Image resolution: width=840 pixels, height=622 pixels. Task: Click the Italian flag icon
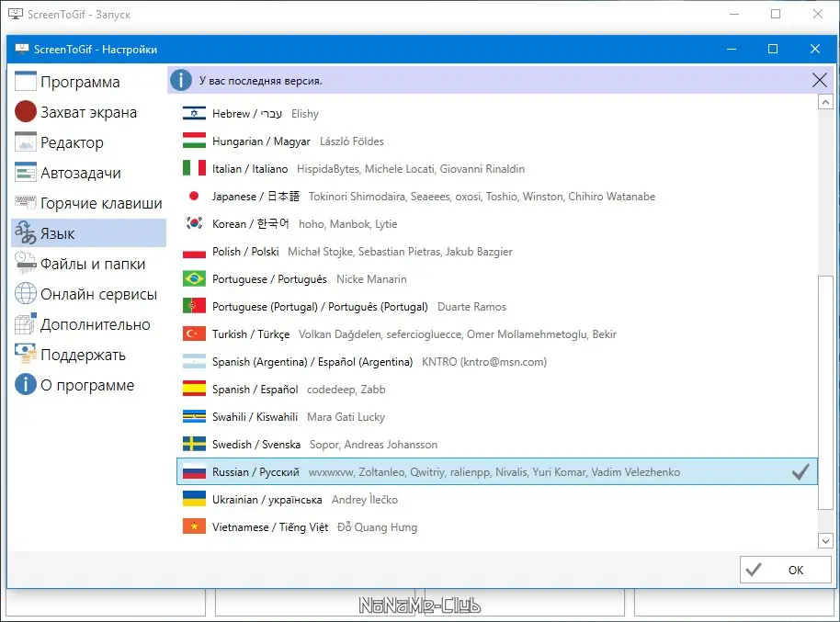pyautogui.click(x=194, y=168)
